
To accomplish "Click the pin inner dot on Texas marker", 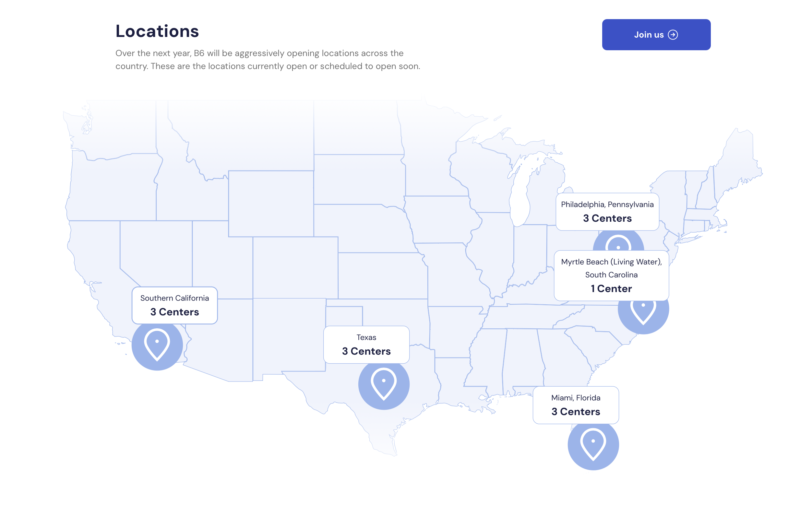I will coord(383,380).
